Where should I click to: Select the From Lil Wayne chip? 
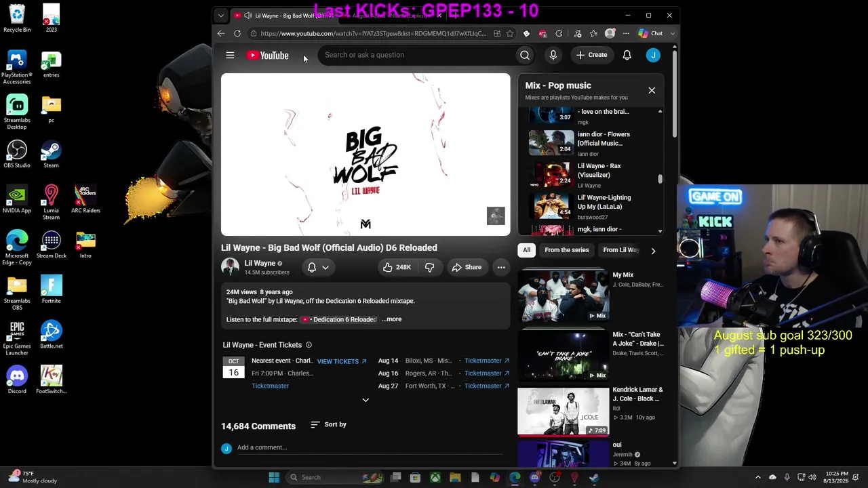click(x=620, y=250)
